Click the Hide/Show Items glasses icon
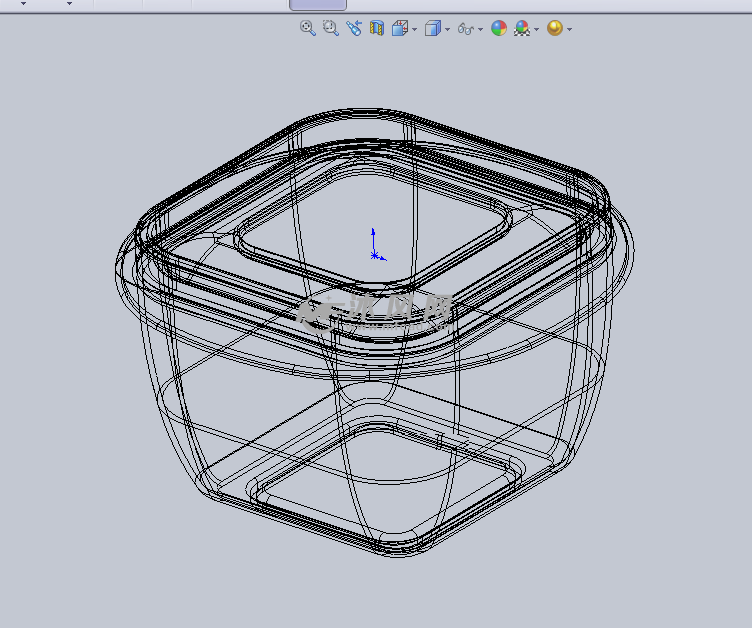The height and width of the screenshot is (628, 752). pos(466,29)
